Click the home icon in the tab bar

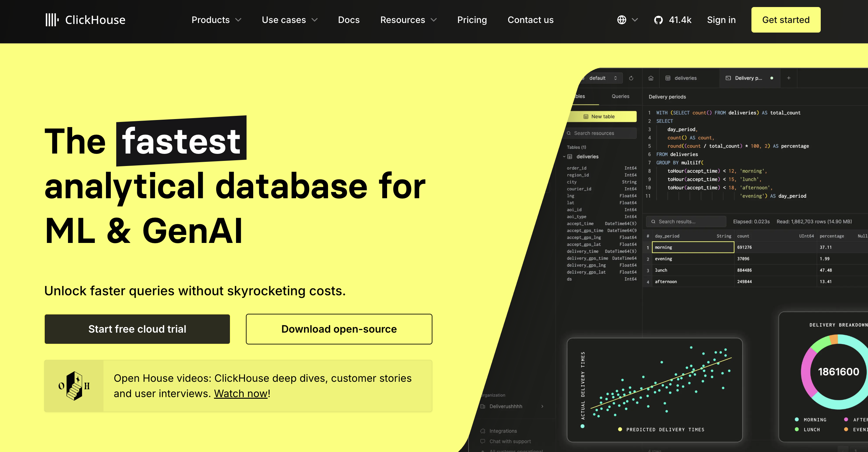click(651, 78)
